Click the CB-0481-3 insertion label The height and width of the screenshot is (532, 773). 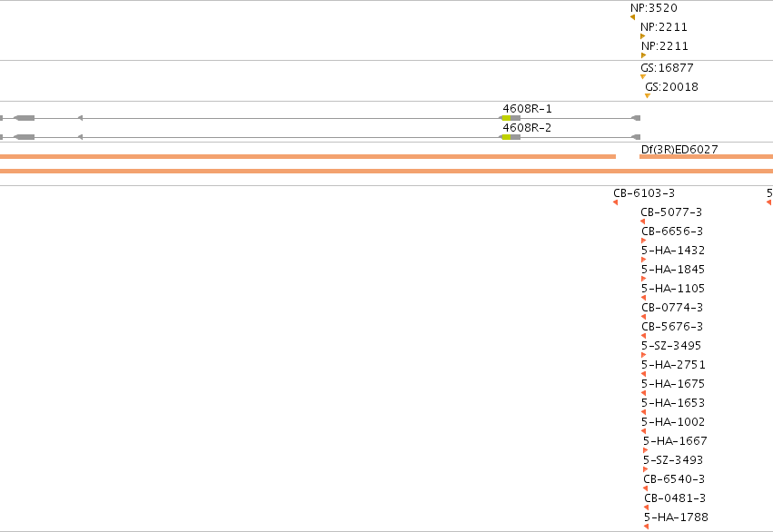tap(675, 498)
